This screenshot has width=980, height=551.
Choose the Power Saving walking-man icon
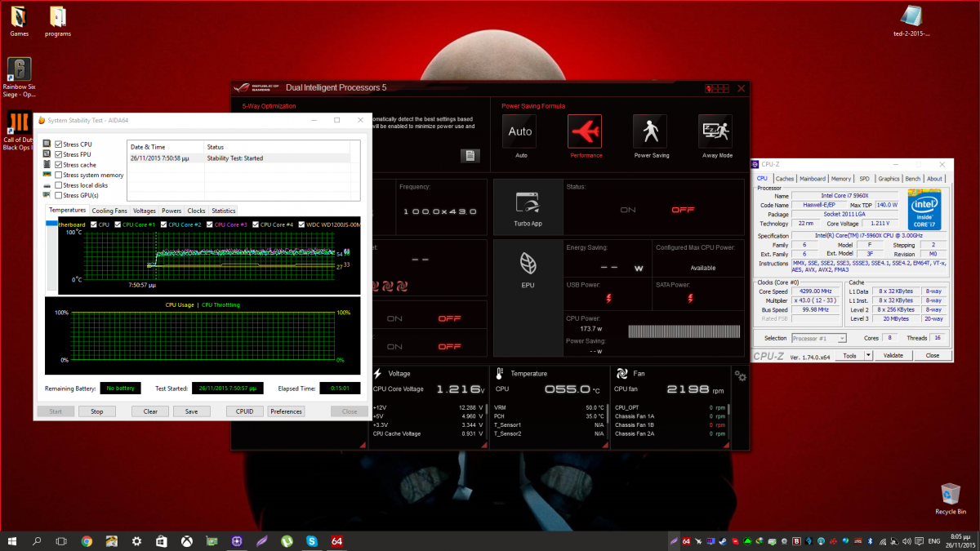[x=650, y=131]
